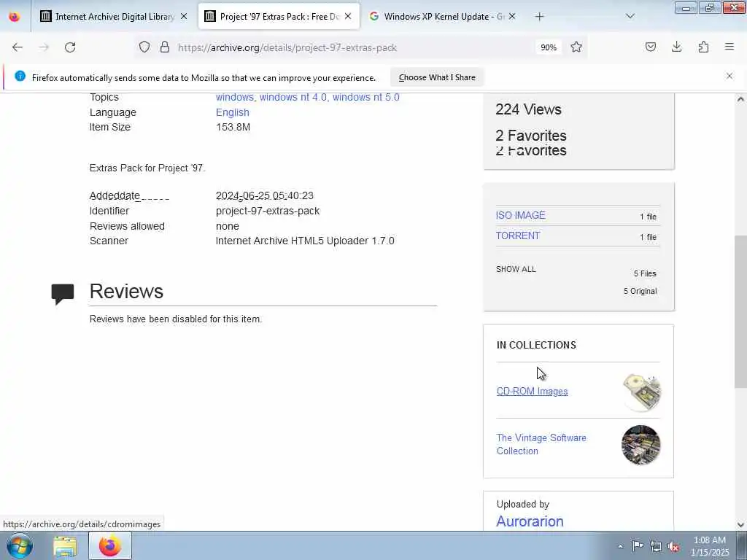Click Choose What I Share button
747x560 pixels.
(x=437, y=77)
